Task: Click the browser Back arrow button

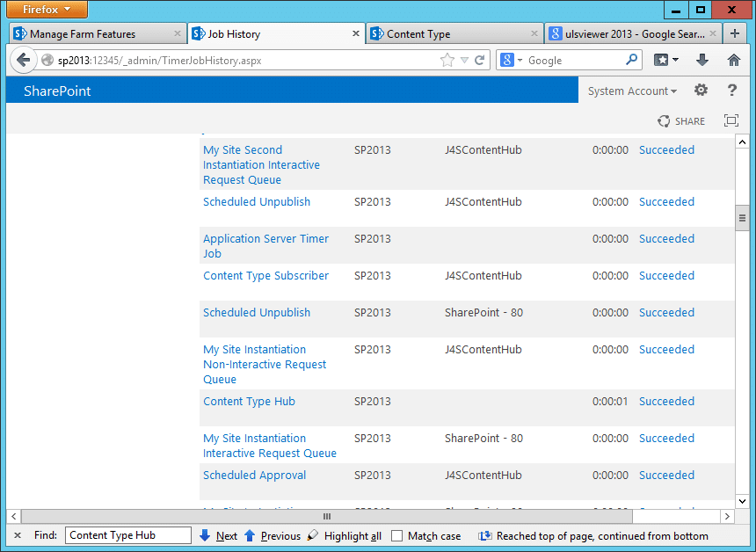Action: pos(23,61)
